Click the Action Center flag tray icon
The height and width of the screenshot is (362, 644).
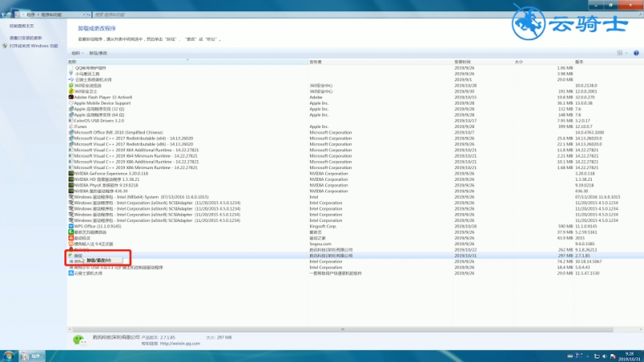[x=613, y=356]
